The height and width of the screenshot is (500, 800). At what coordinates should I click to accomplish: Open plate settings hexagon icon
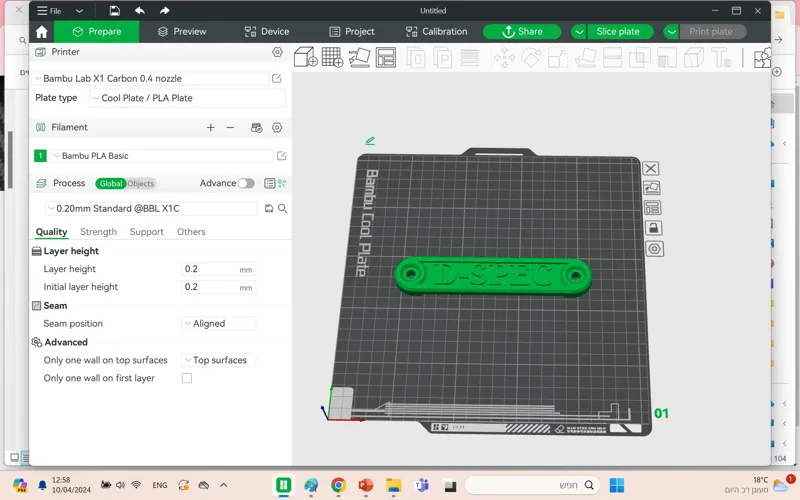click(x=655, y=249)
